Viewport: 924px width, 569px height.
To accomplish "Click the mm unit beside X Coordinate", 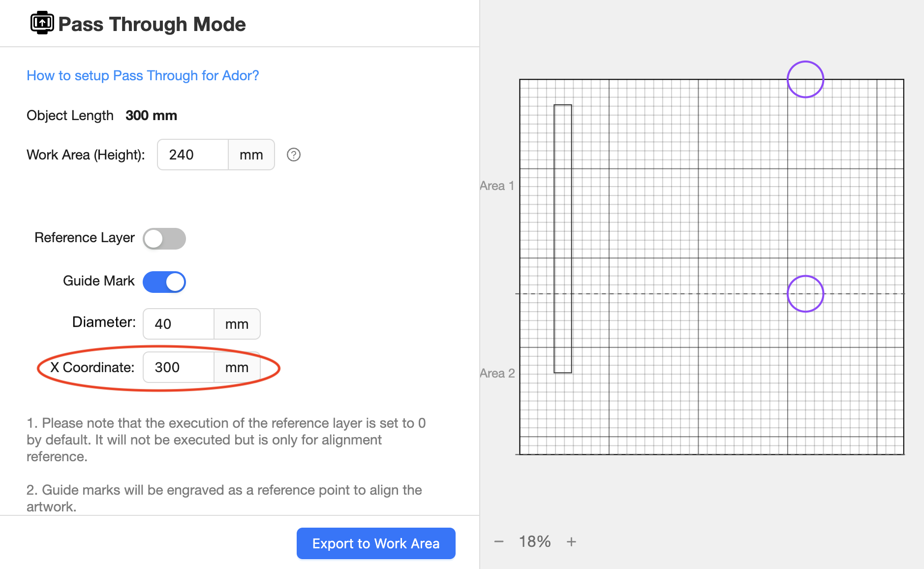I will pyautogui.click(x=237, y=367).
